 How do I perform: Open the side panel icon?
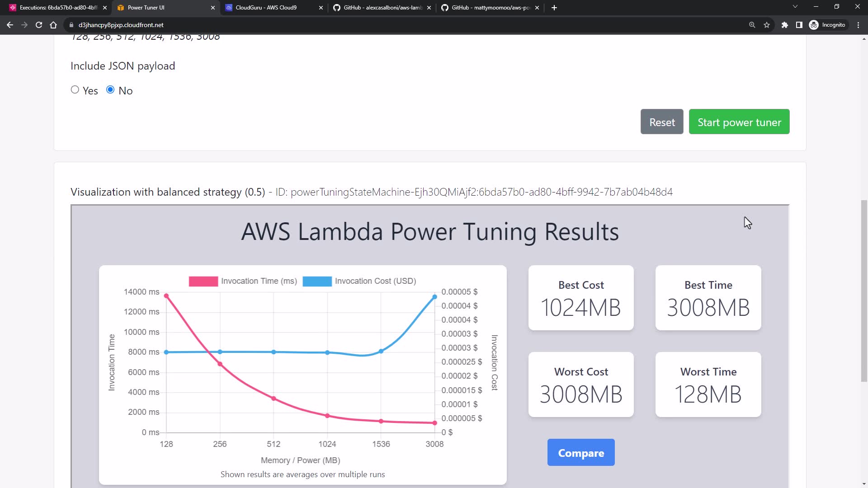799,25
